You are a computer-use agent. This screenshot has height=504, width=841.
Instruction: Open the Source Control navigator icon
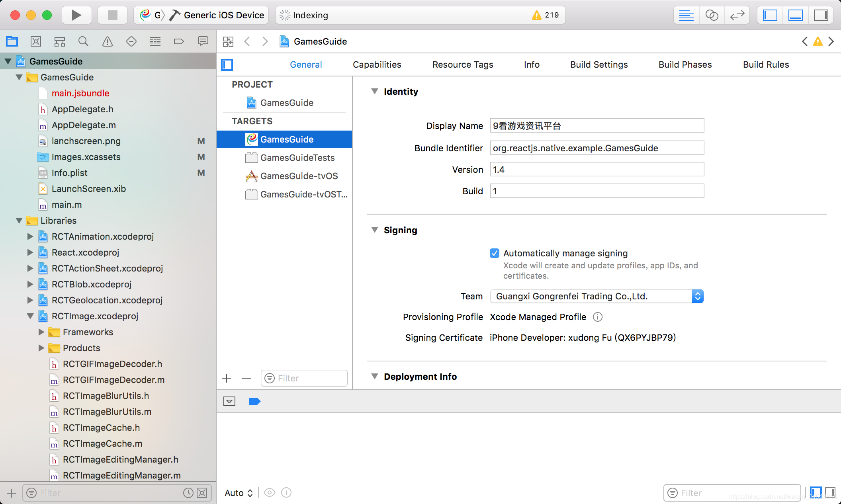[x=36, y=41]
